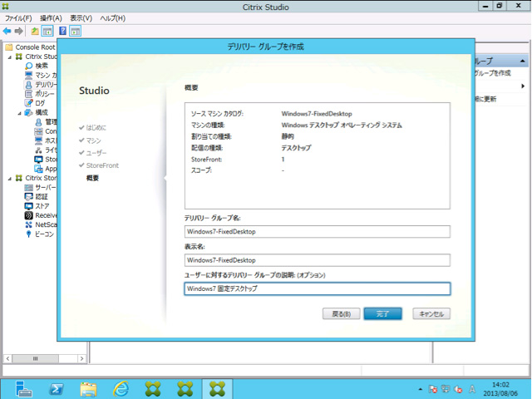Open the ファイル(F) menu

(18, 18)
